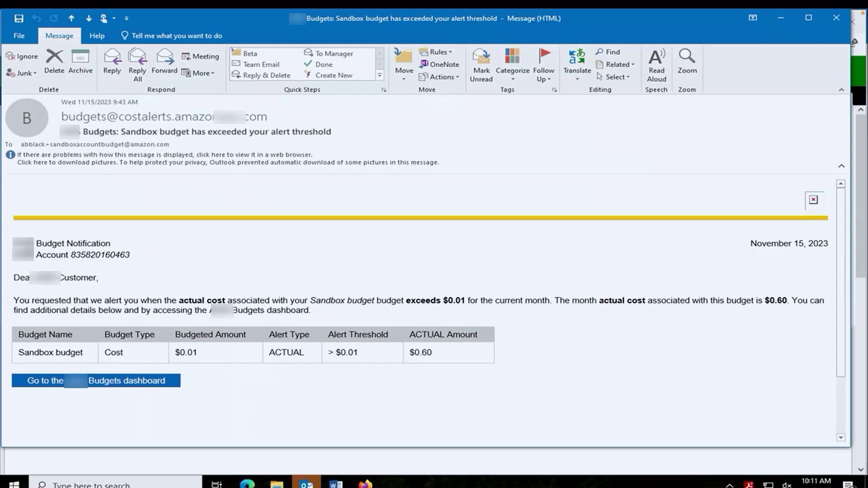Open the Categorize menu
The height and width of the screenshot is (488, 868).
(x=513, y=66)
